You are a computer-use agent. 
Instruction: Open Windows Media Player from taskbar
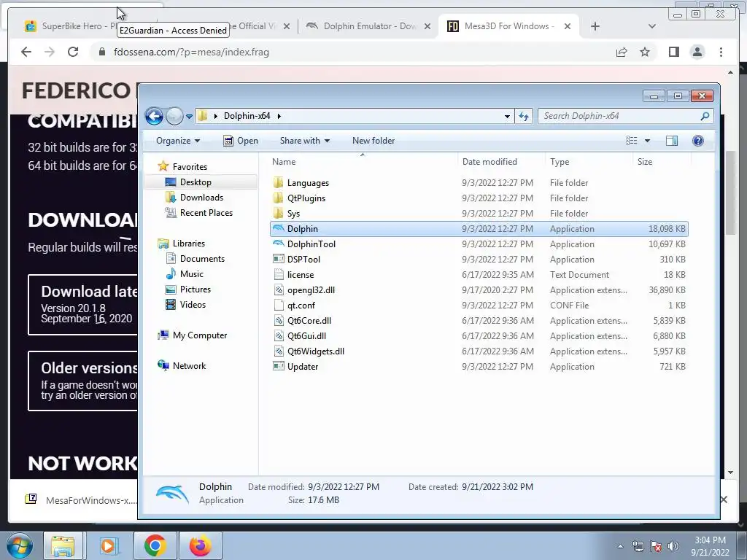pyautogui.click(x=108, y=545)
